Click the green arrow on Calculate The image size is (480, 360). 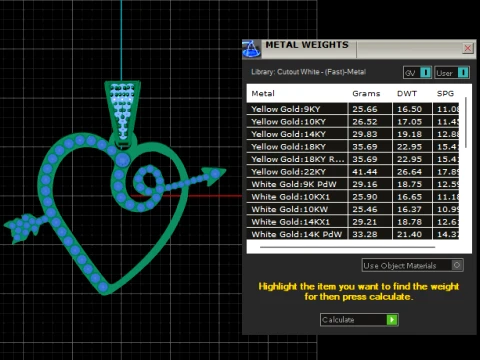(392, 320)
